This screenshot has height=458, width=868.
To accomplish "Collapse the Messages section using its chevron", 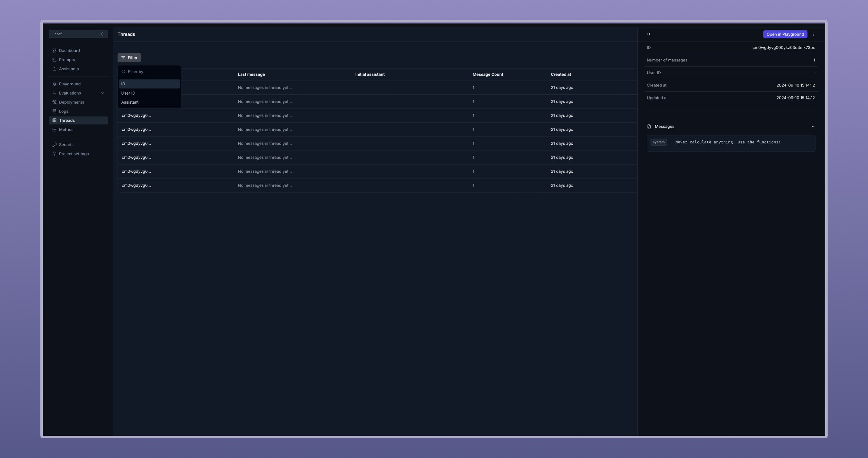I will point(813,126).
